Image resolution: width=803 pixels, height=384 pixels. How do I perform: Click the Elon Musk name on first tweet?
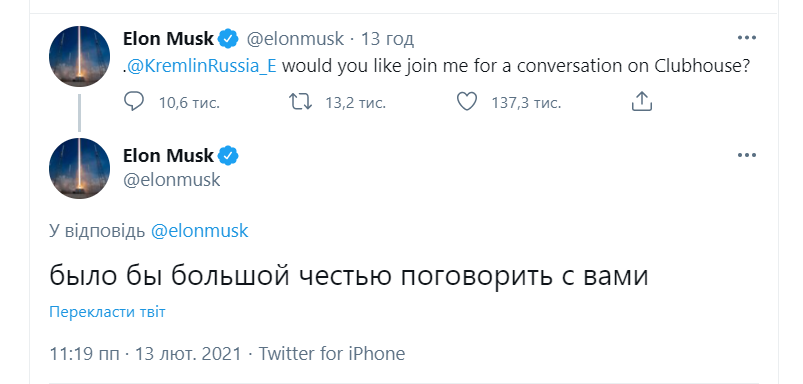tap(168, 38)
